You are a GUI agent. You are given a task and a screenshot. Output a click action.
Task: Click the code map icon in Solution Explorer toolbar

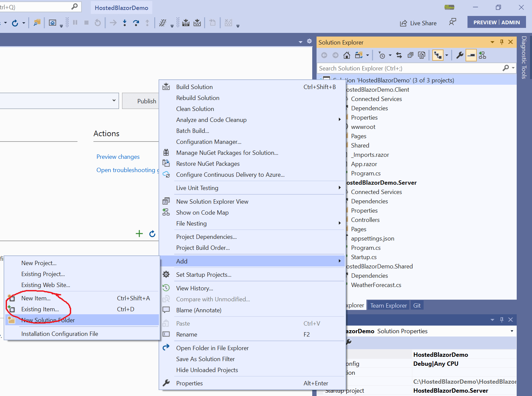click(482, 55)
